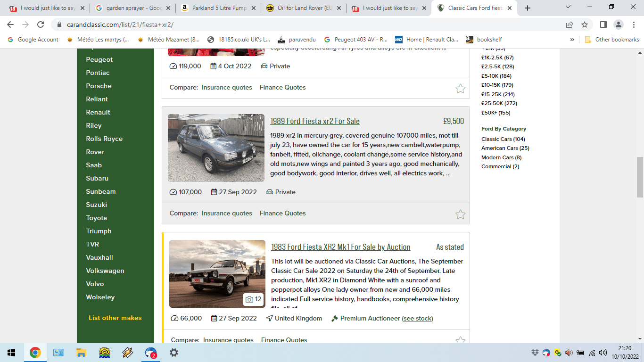Open 1989 Ford Fiesta xr2 For Sale title
This screenshot has height=362, width=644.
pyautogui.click(x=315, y=121)
